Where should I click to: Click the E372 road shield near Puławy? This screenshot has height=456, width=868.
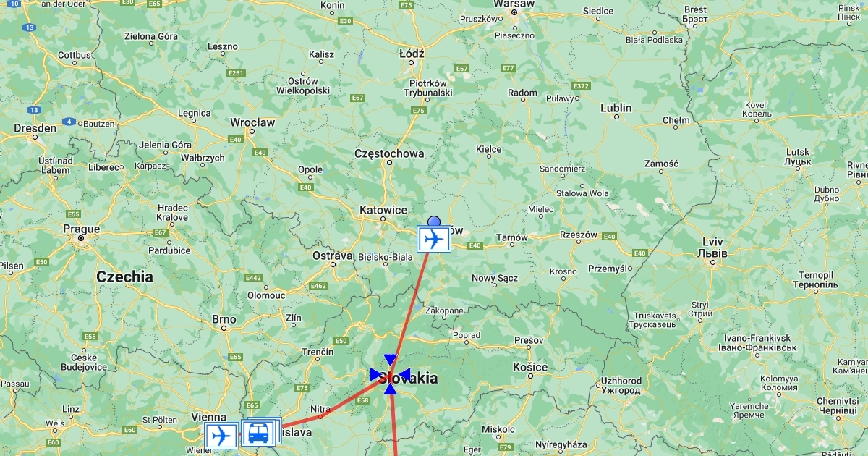tap(582, 86)
